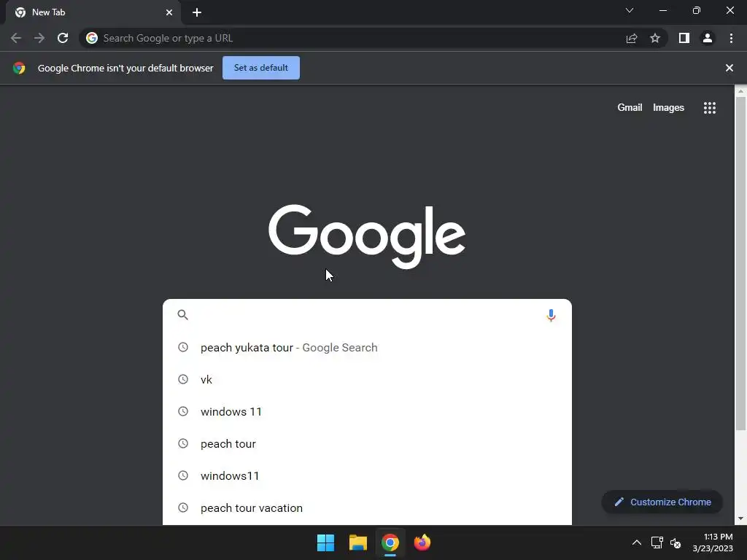Open the clock and date panel

pyautogui.click(x=713, y=542)
